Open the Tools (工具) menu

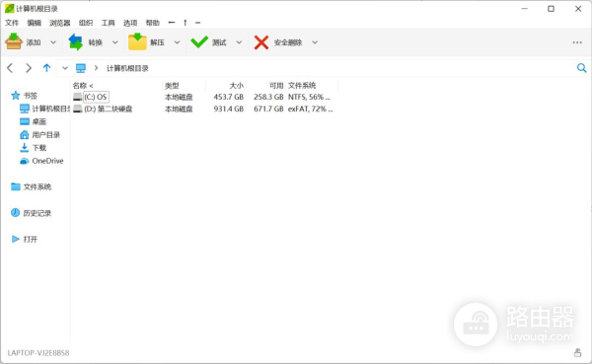point(108,23)
